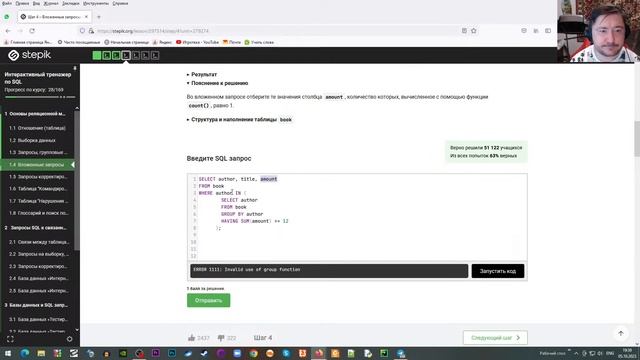The height and width of the screenshot is (360, 640).
Task: Go to Следующий шаг
Action: [495, 338]
